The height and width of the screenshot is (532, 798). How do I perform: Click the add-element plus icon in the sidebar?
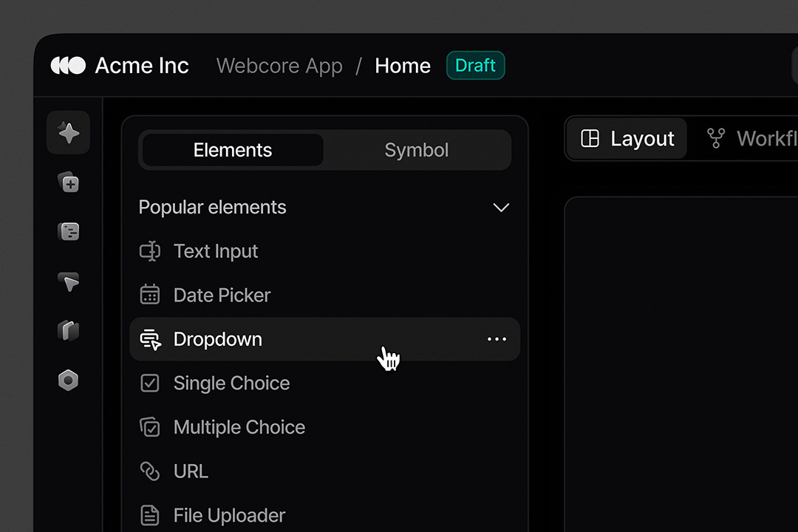pos(68,183)
